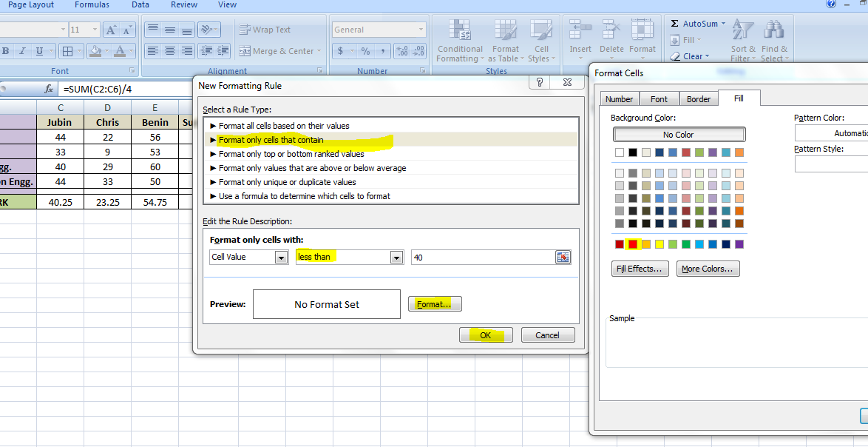Select Bottom Align in the Alignment group
The height and width of the screenshot is (447, 868).
tap(187, 30)
